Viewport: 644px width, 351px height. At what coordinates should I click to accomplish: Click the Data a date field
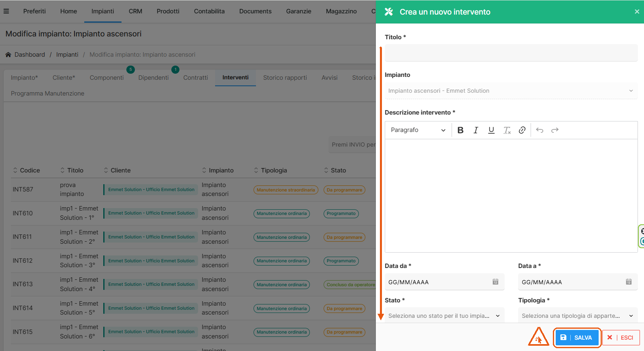(578, 282)
